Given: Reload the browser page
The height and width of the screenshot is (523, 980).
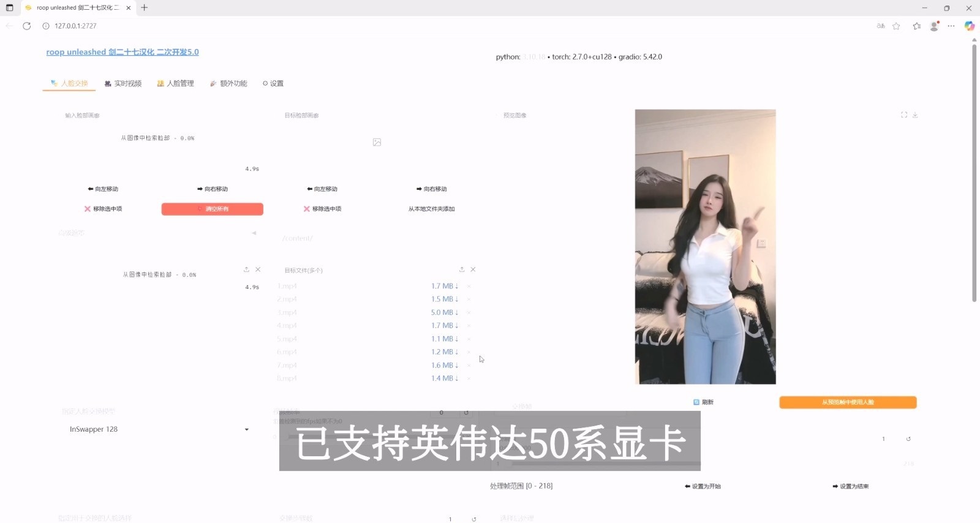Looking at the screenshot, I should point(26,26).
